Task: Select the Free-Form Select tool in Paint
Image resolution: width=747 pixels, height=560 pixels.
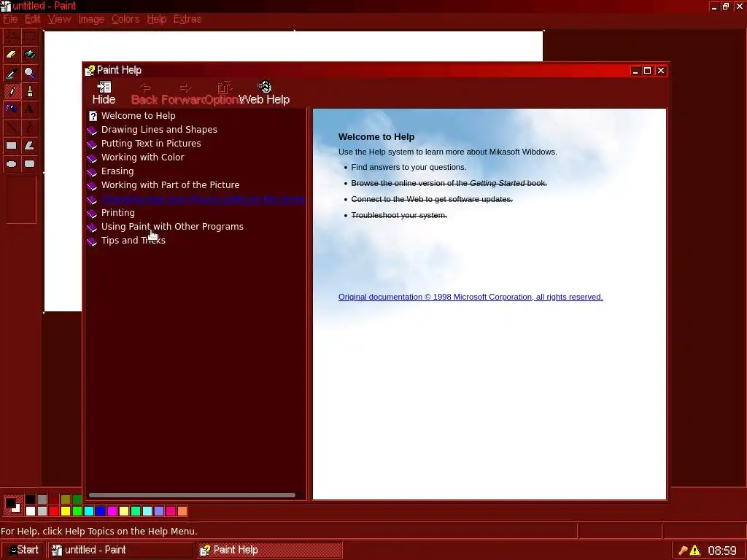Action: [x=12, y=36]
